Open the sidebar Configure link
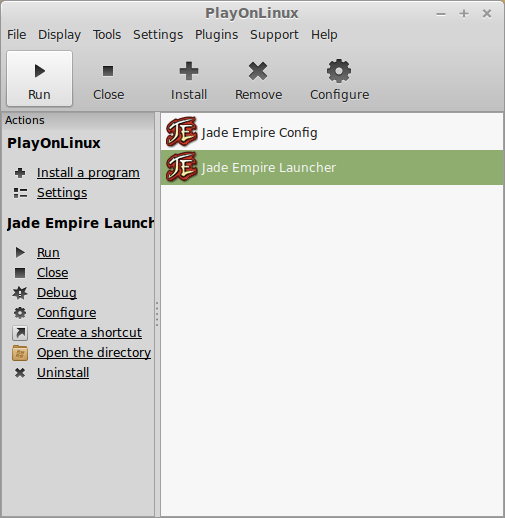505x518 pixels. (x=67, y=313)
